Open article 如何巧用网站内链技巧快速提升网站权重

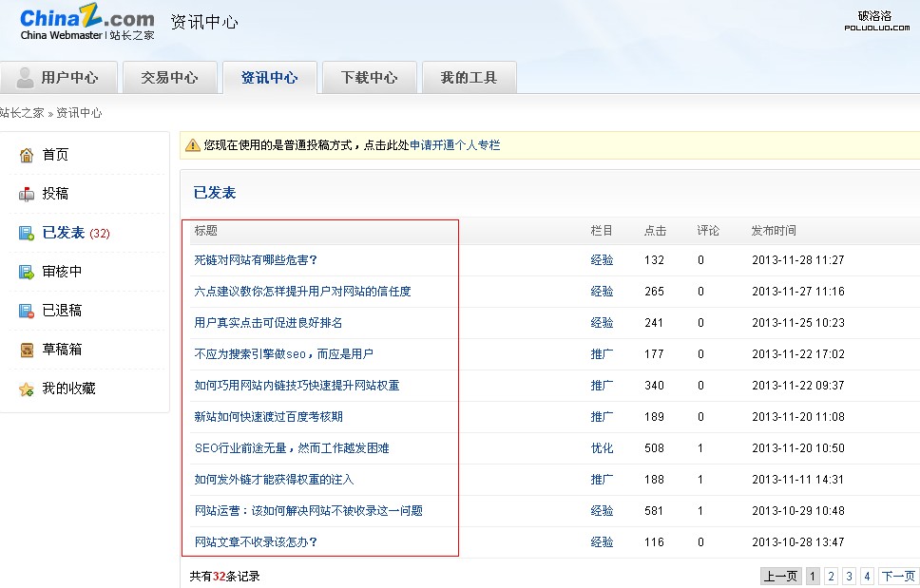coord(297,386)
